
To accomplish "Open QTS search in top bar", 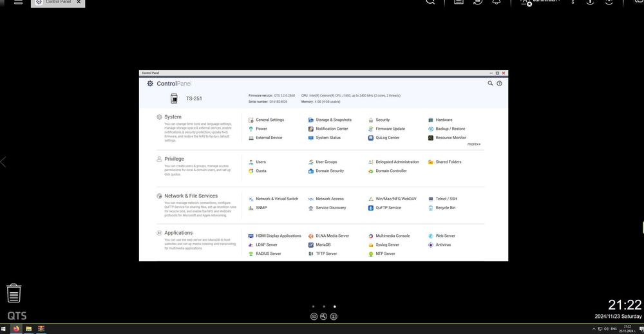I will coord(430,2).
